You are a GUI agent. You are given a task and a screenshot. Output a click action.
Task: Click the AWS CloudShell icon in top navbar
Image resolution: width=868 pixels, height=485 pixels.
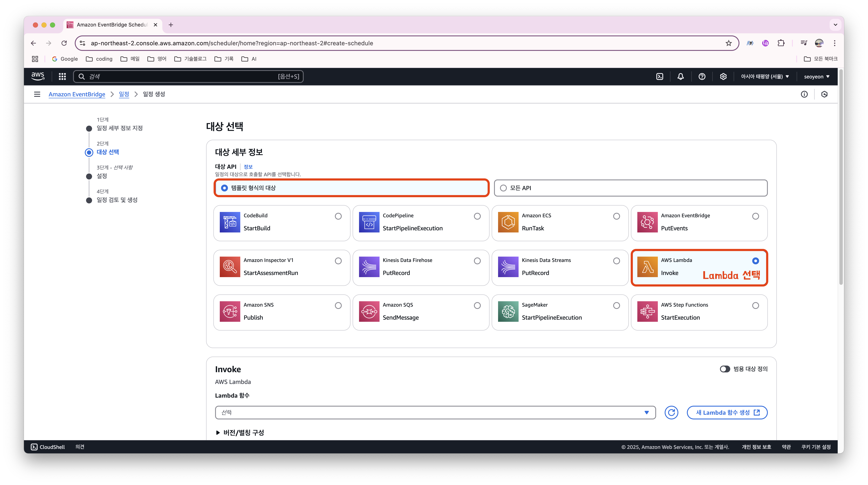click(659, 76)
